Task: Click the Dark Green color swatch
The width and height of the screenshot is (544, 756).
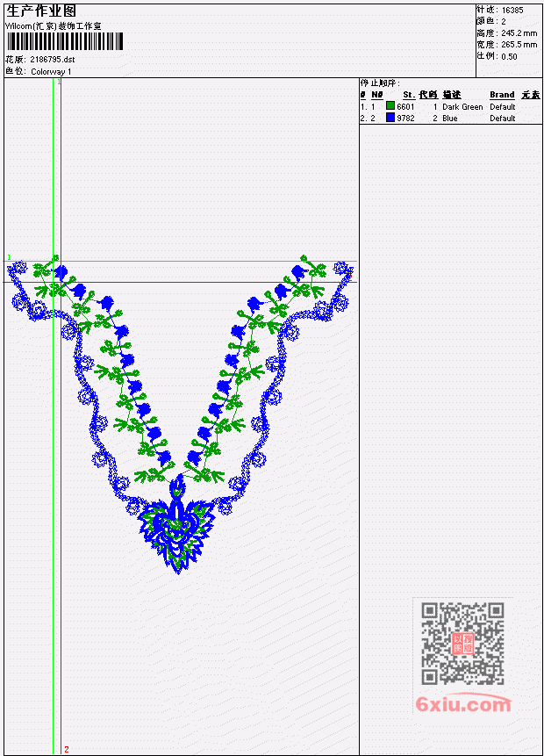Action: tap(390, 106)
